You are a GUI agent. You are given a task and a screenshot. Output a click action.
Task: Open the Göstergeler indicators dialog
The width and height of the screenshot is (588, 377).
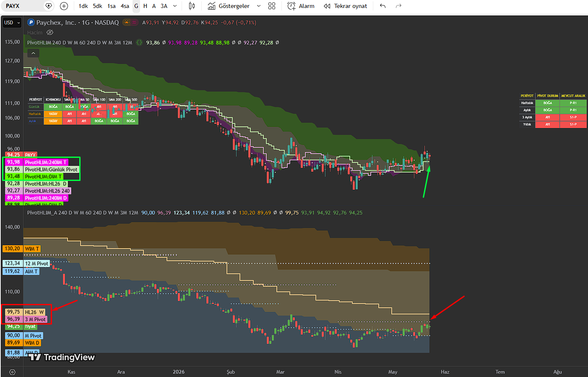pyautogui.click(x=229, y=6)
